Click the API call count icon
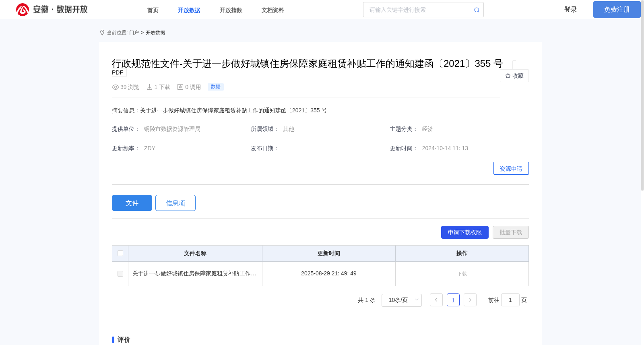 pos(180,87)
